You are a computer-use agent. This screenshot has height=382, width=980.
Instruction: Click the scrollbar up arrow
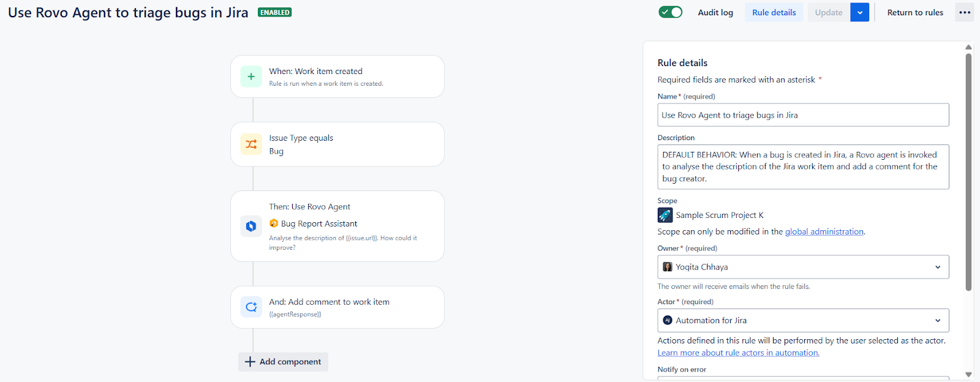coord(968,47)
